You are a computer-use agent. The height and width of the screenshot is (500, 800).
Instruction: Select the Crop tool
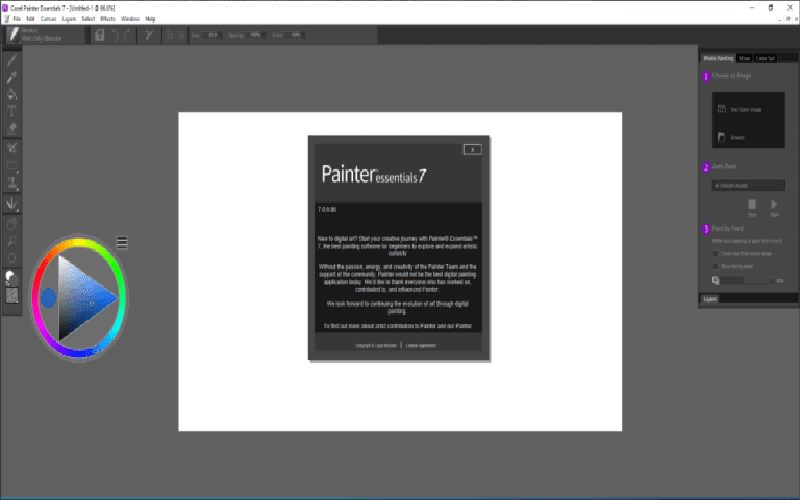(12, 148)
